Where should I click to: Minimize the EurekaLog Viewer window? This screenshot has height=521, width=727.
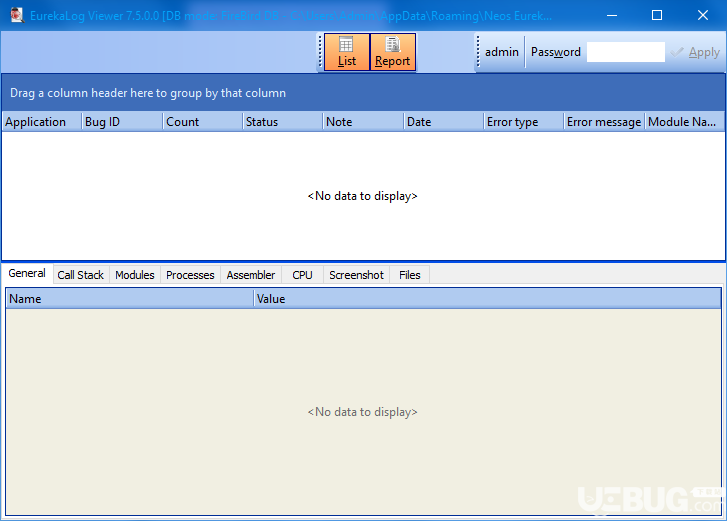point(612,15)
